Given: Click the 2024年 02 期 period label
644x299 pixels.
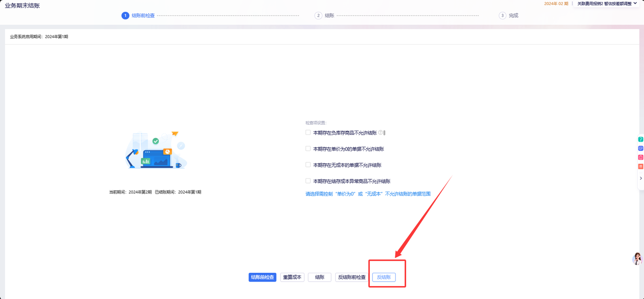Looking at the screenshot, I should tap(556, 3).
